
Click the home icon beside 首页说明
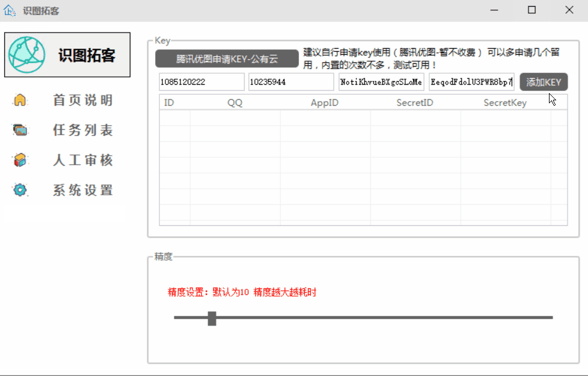click(x=20, y=100)
